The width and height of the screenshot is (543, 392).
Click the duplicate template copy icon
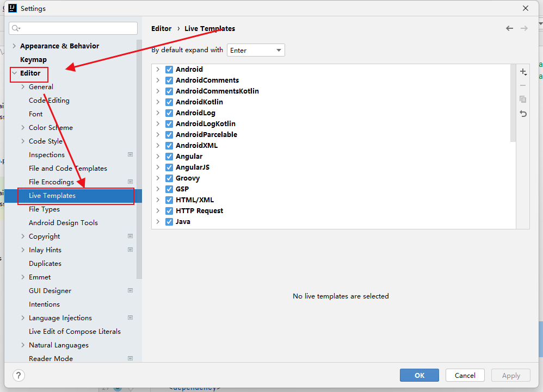pyautogui.click(x=523, y=99)
